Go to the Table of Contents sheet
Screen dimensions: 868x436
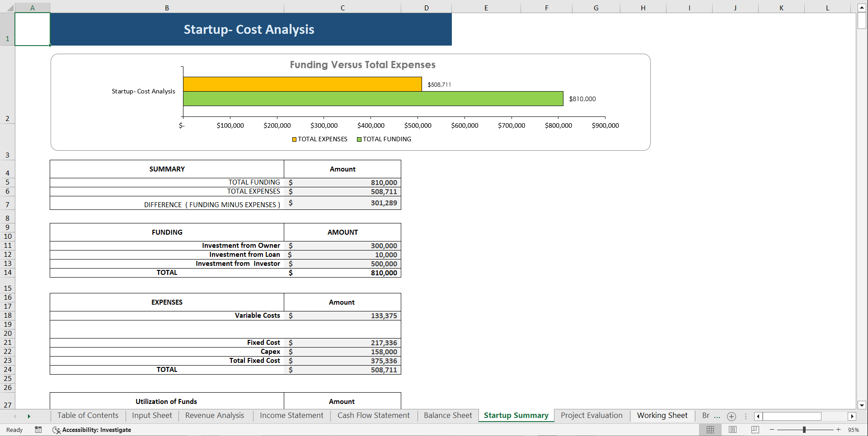tap(87, 416)
